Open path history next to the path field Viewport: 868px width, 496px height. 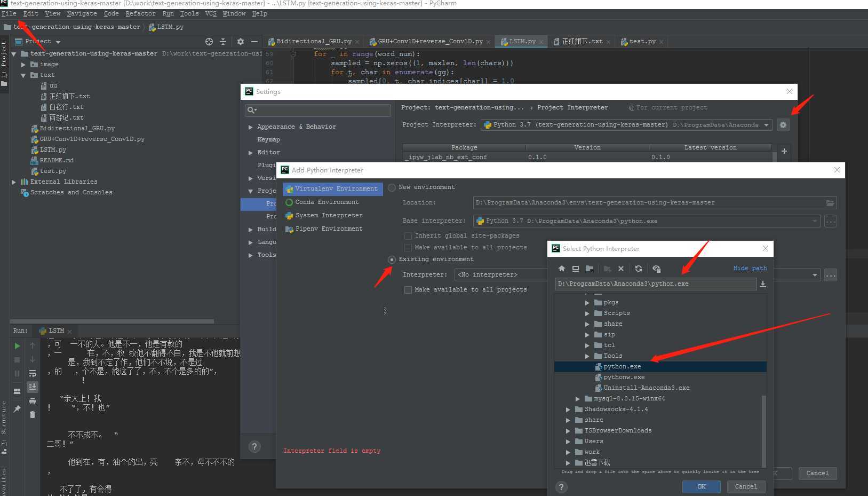coord(763,284)
